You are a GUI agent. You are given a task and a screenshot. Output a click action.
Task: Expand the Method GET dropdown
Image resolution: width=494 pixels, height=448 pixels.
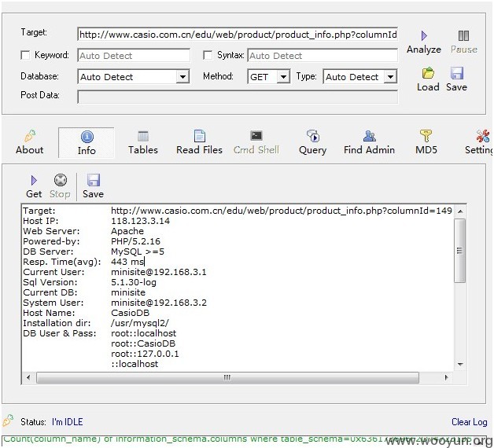point(283,77)
